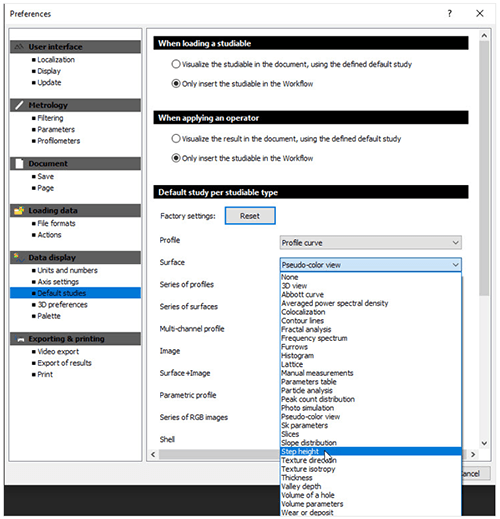Image resolution: width=500 pixels, height=519 pixels.
Task: Open the Display preferences page
Action: point(49,71)
